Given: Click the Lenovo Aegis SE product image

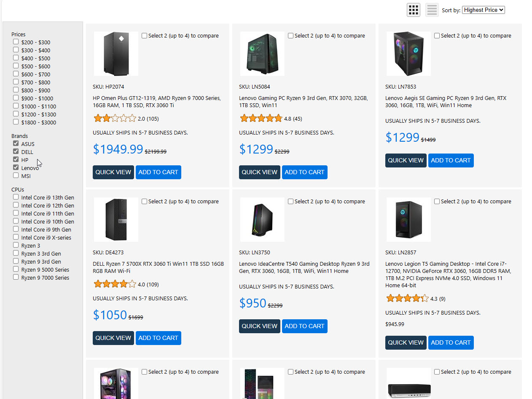Looking at the screenshot, I should 408,54.
